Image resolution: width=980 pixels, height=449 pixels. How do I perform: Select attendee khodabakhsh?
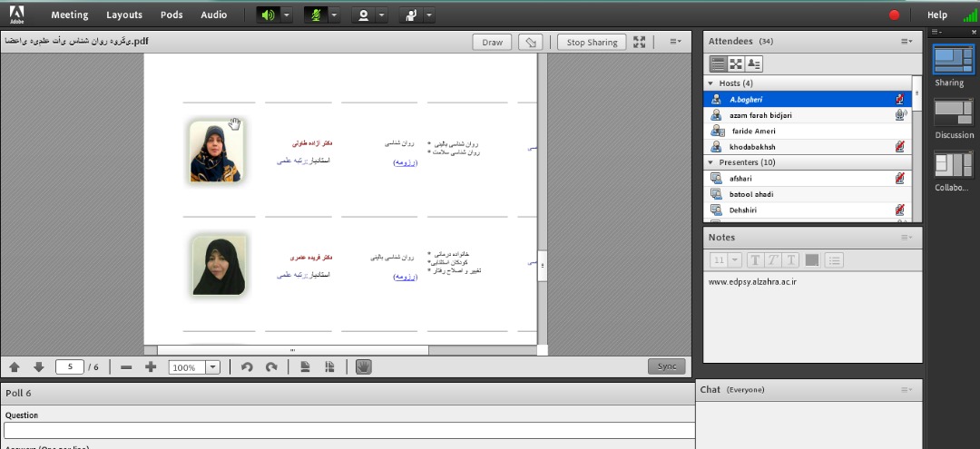[x=808, y=147]
